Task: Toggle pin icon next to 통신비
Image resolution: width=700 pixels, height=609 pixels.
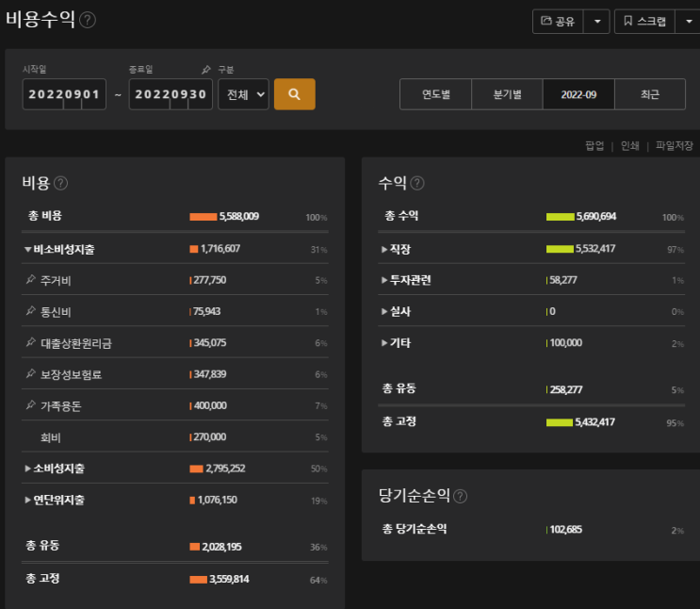Action: [x=30, y=311]
